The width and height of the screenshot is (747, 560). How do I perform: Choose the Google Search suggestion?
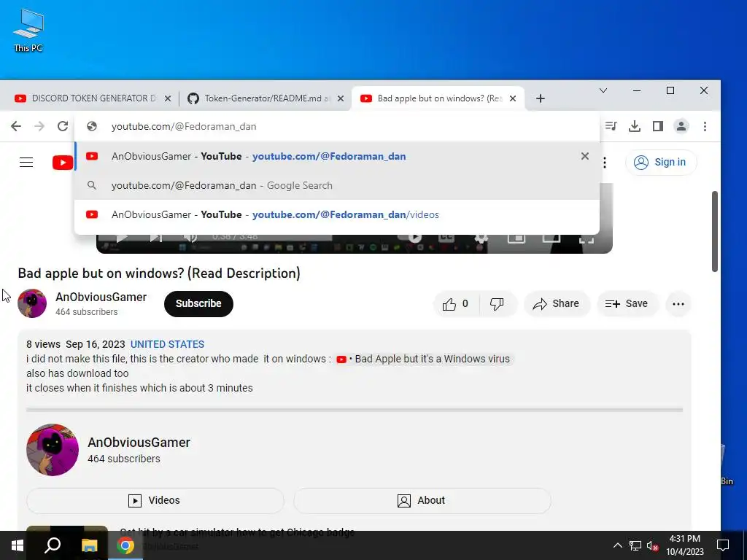click(337, 185)
